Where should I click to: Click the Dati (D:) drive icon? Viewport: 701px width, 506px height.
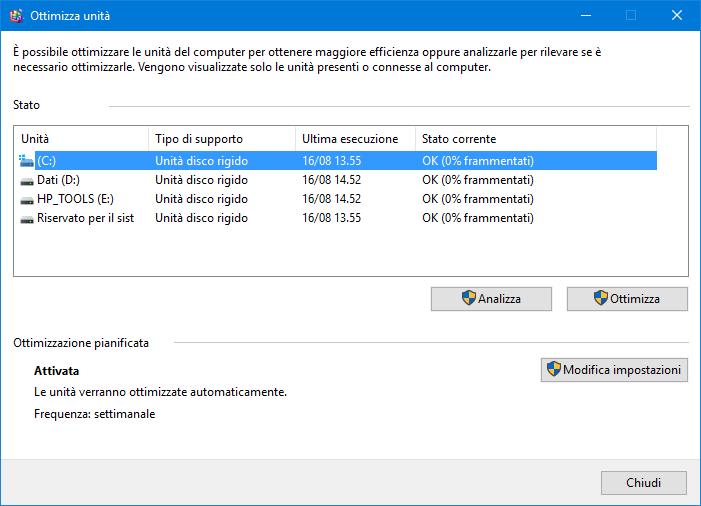(x=27, y=181)
